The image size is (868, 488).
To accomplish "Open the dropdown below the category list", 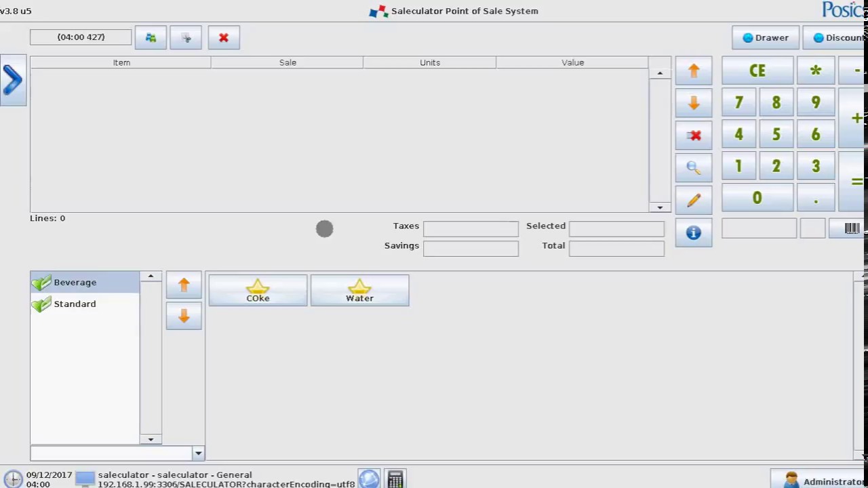I will click(x=198, y=453).
